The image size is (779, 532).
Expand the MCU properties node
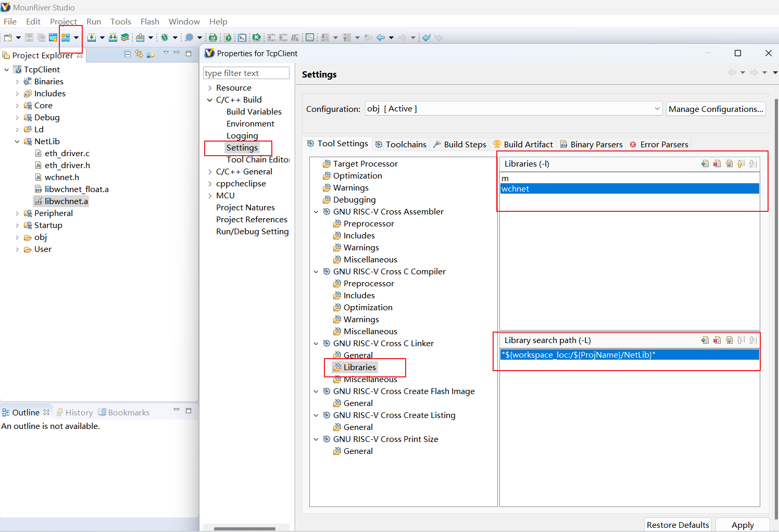coord(210,196)
